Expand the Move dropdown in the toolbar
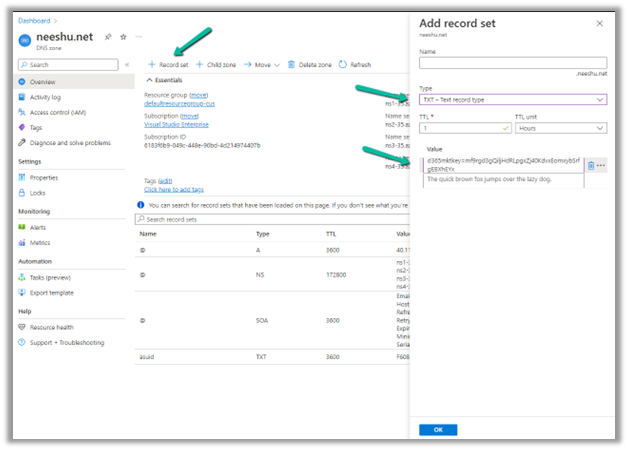 (x=262, y=65)
